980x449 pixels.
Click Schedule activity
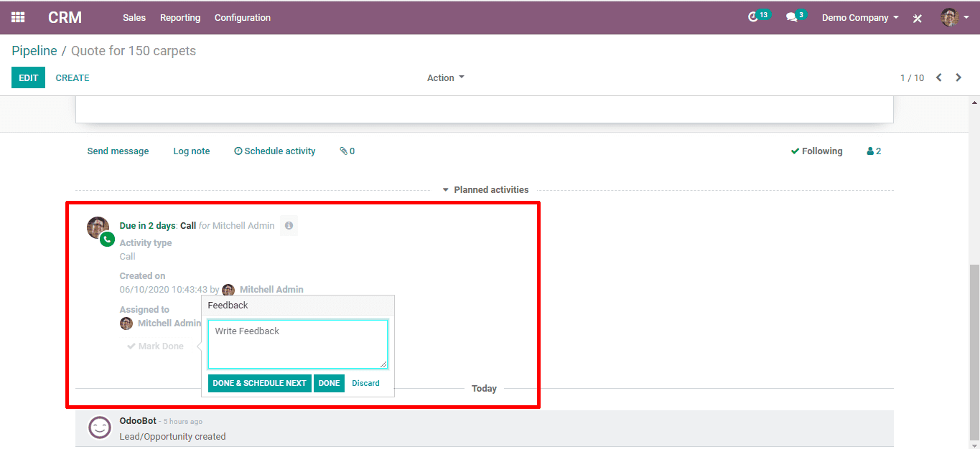coord(275,151)
